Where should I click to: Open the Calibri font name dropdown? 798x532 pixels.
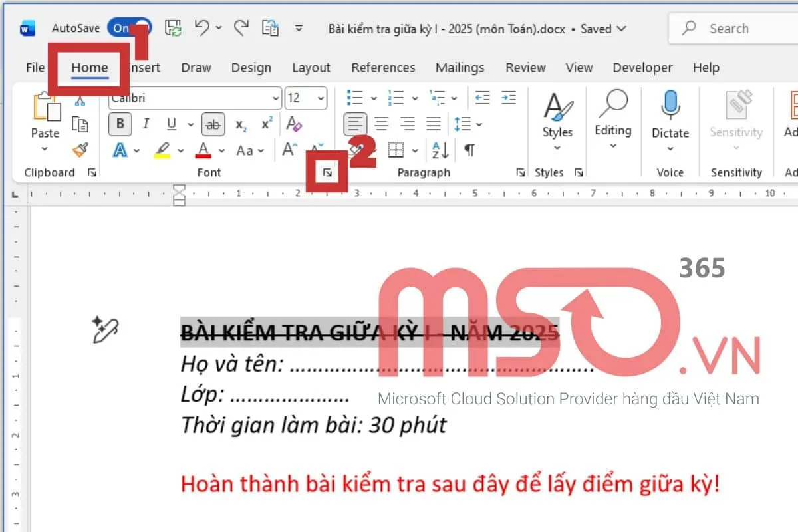click(277, 98)
